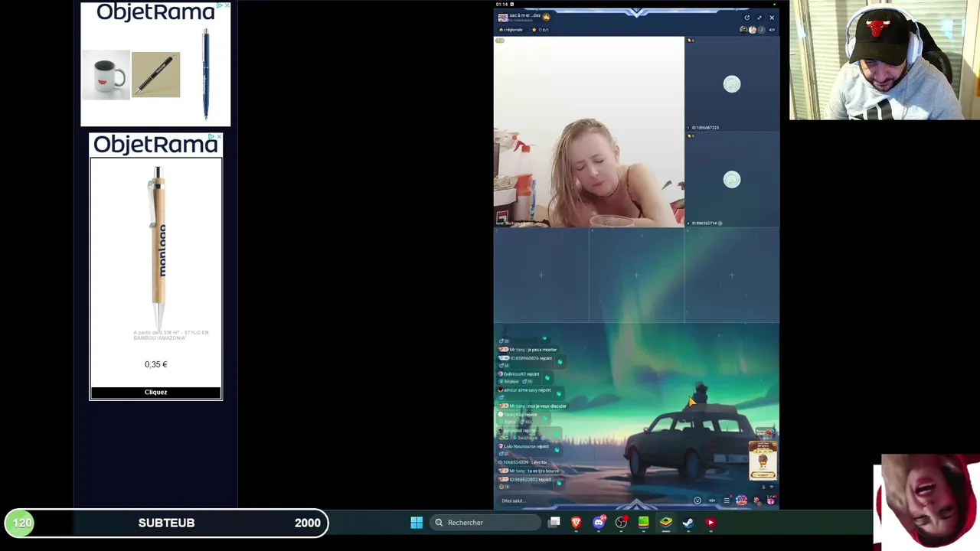Click the plus on the middle empty seat
The image size is (980, 551).
636,275
